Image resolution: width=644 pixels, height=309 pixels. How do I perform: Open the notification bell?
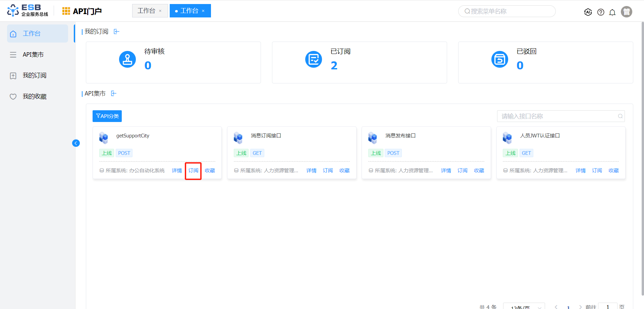click(x=612, y=12)
